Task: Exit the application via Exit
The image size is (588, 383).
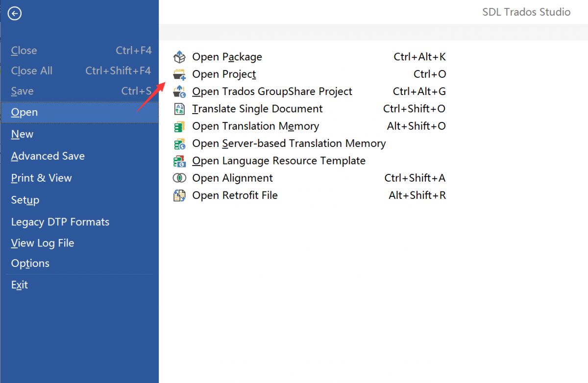Action: coord(20,285)
